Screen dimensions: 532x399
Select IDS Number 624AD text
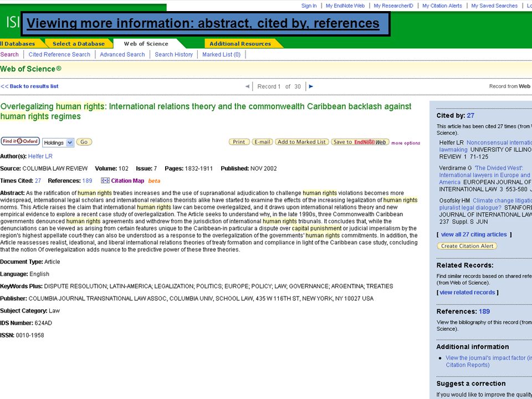(26, 323)
